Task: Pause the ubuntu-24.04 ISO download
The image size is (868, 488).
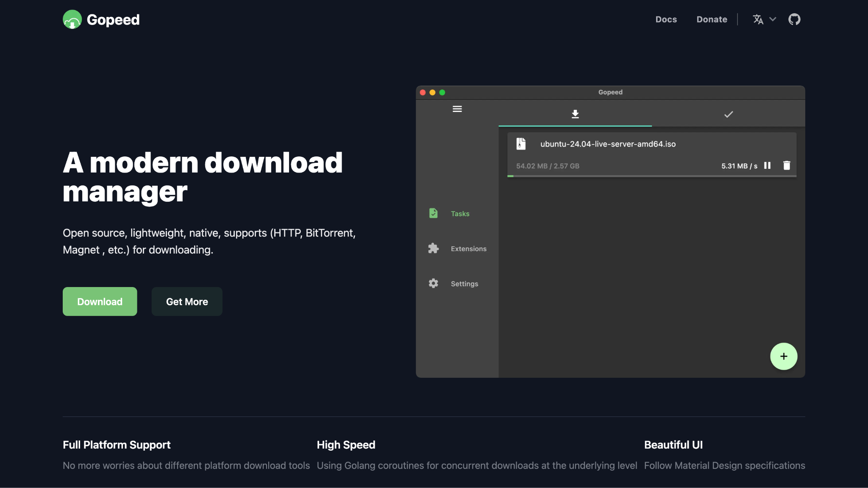Action: point(768,166)
